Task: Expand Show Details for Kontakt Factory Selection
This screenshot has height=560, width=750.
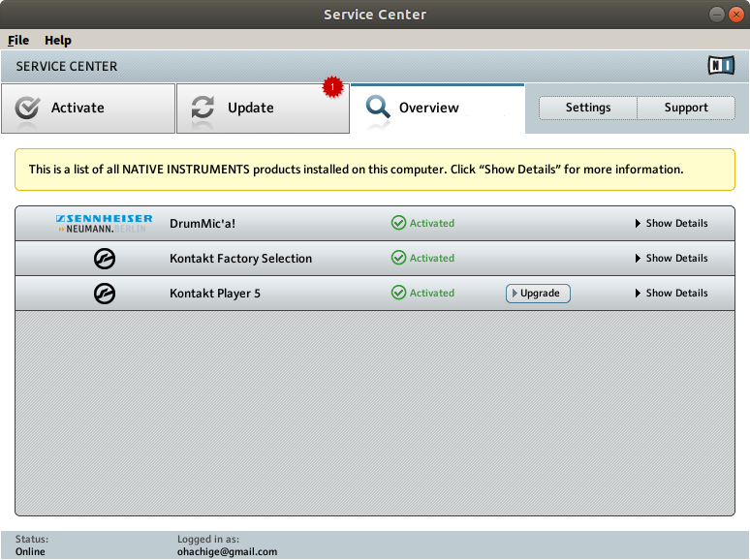Action: point(672,259)
